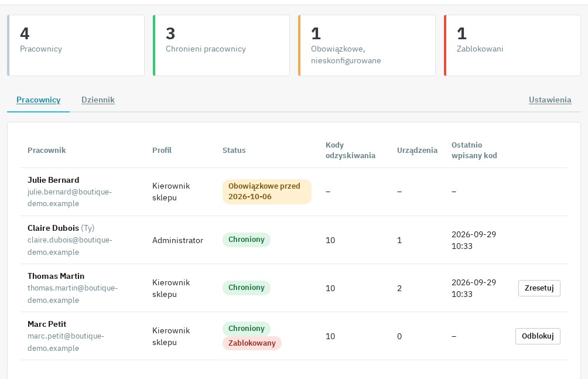
Task: Click the Profil column header
Action: (162, 150)
